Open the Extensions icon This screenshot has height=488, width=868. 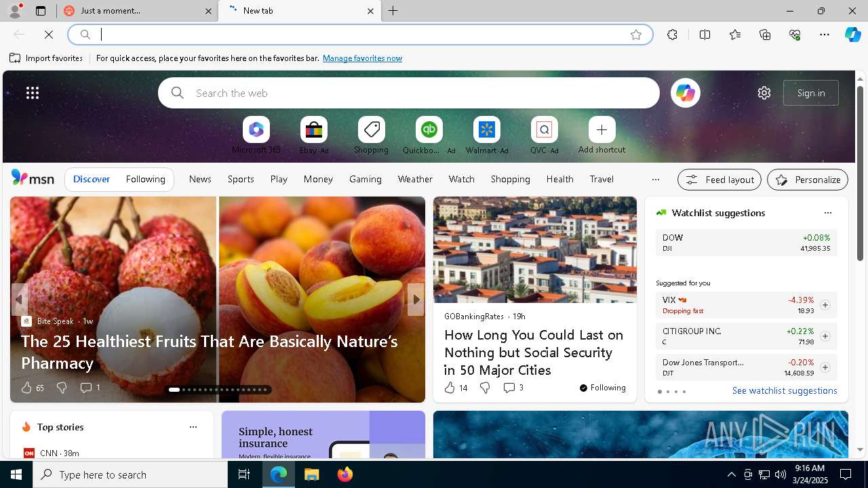[672, 35]
